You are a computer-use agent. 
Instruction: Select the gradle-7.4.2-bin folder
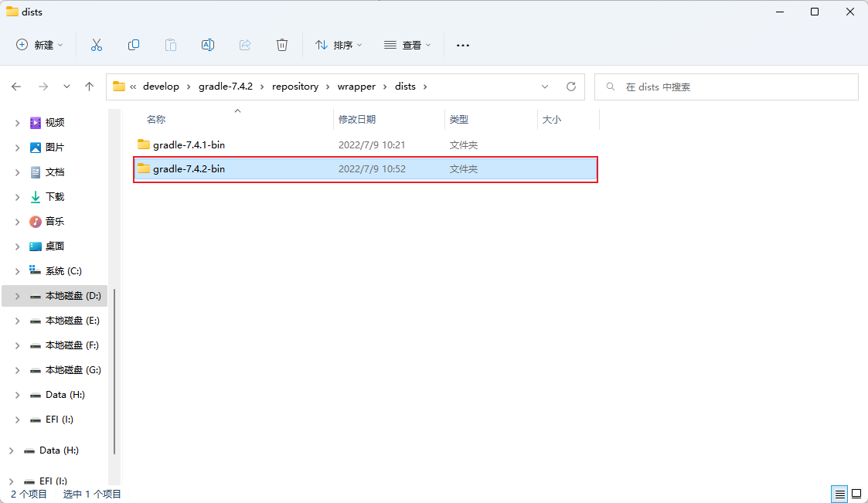pyautogui.click(x=366, y=169)
